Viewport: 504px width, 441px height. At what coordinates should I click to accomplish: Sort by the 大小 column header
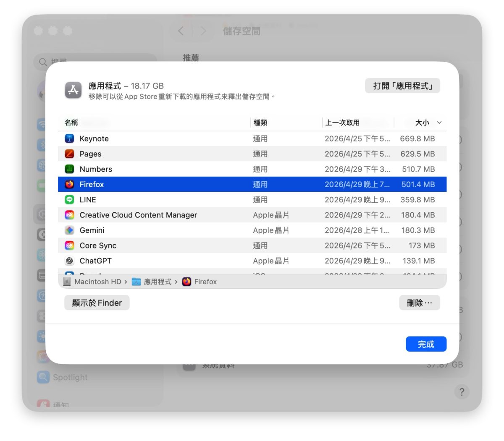422,123
